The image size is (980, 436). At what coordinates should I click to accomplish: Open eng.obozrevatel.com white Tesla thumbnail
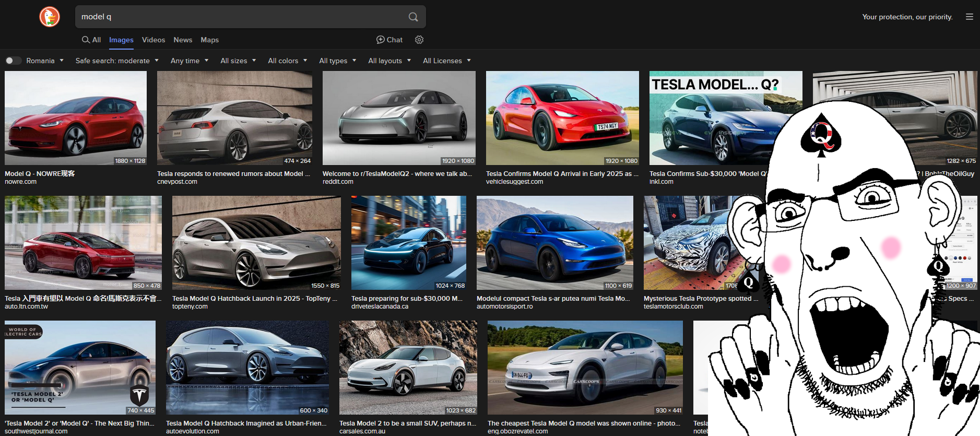[585, 368]
